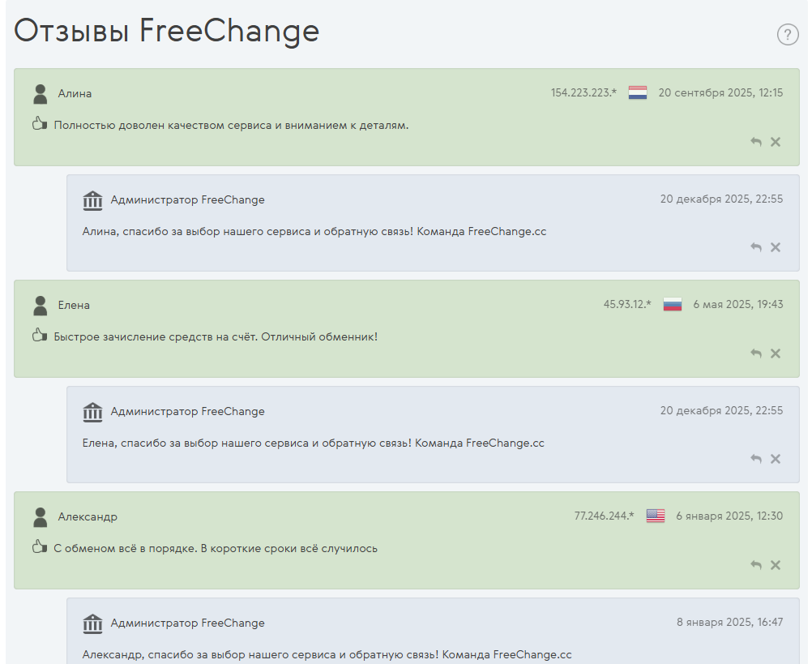
Task: Reply to Алина's review
Action: tap(756, 142)
